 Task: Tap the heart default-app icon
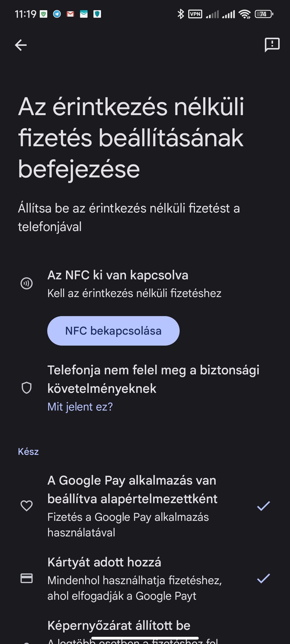tap(27, 506)
